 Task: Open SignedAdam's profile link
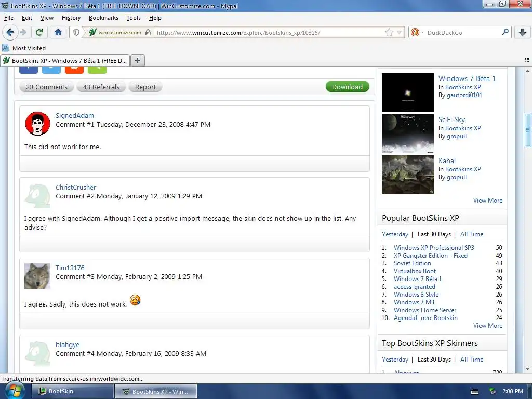tap(75, 115)
